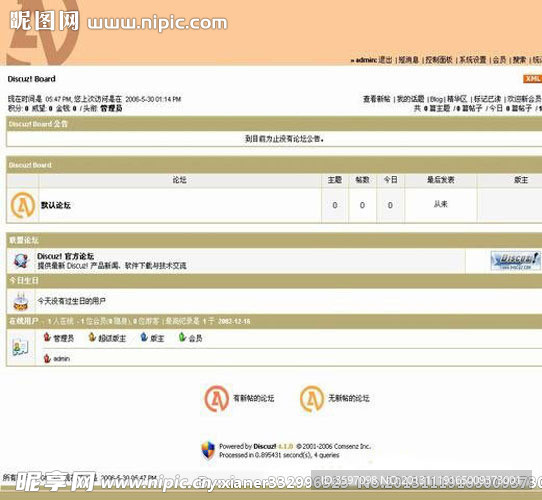Open the 默认论坛 forum

click(x=56, y=205)
